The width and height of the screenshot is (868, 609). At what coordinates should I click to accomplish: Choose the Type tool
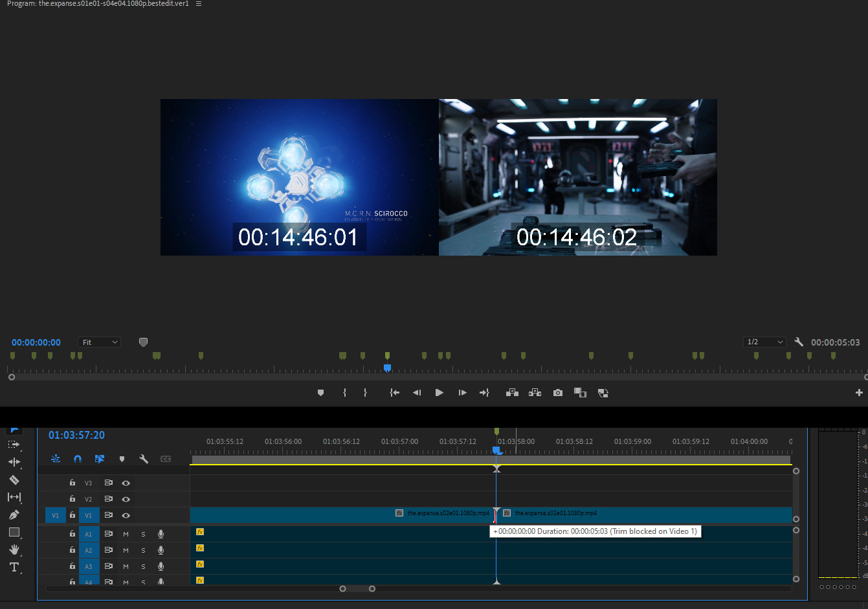[14, 567]
